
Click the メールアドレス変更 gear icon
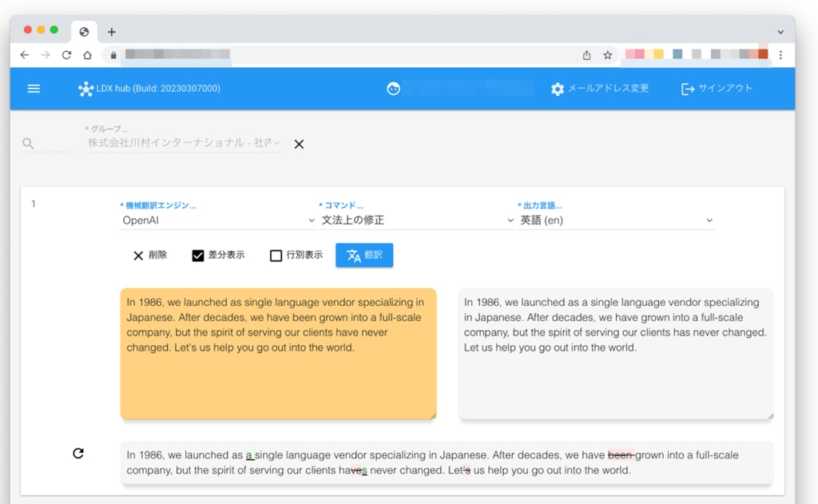coord(558,89)
